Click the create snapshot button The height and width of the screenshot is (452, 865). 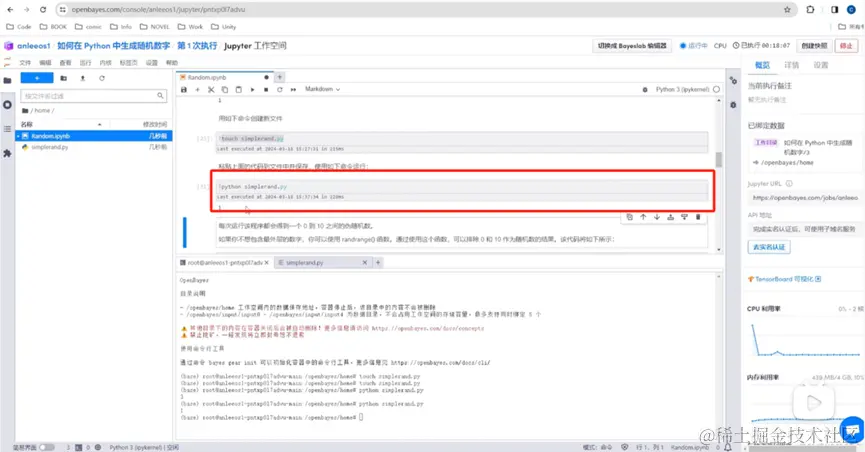click(x=814, y=46)
